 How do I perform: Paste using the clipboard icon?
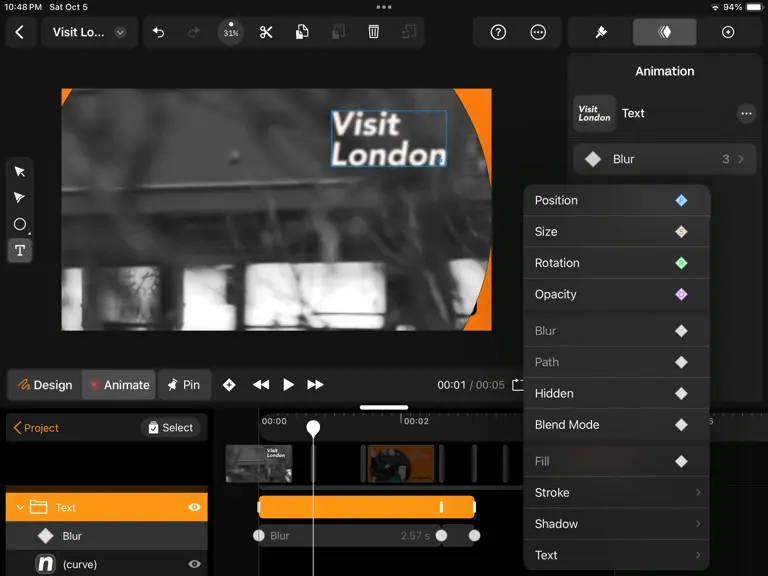click(338, 32)
